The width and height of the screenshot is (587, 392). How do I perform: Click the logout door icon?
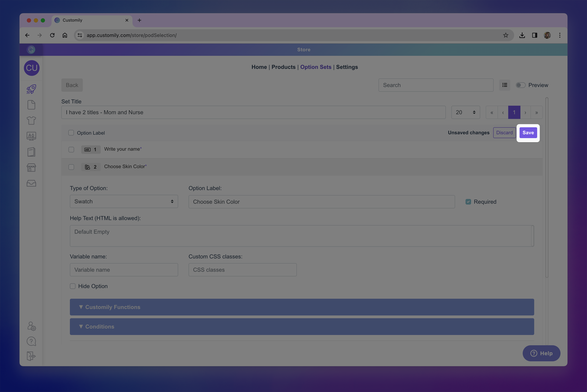31,356
